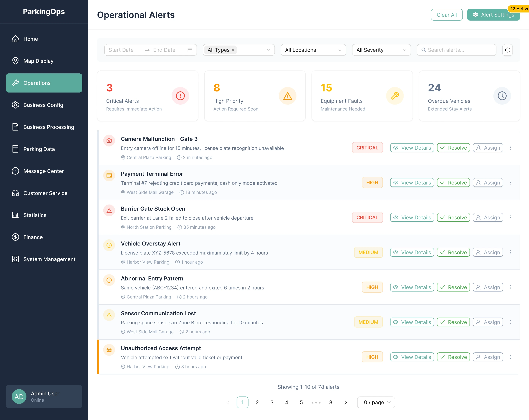The height and width of the screenshot is (420, 529).
Task: Click the Critical Alerts exclamation icon
Action: tap(180, 96)
